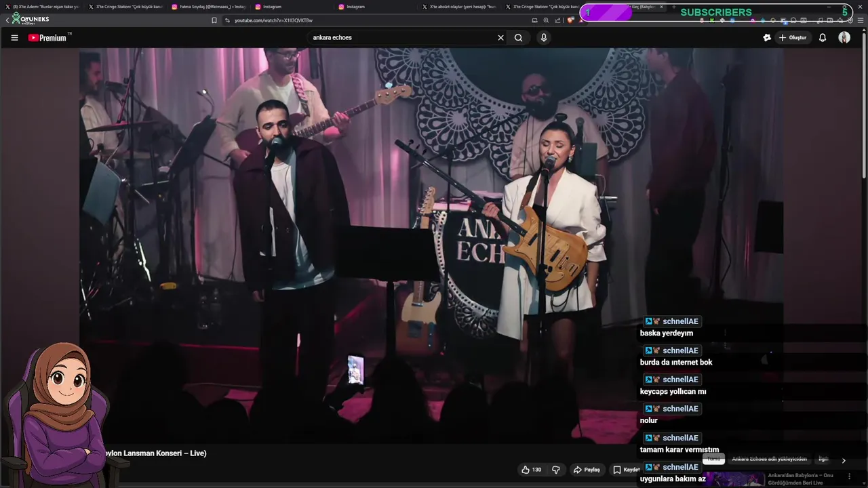Close the active Babylon YouTube tab
The height and width of the screenshot is (488, 868).
click(x=661, y=7)
